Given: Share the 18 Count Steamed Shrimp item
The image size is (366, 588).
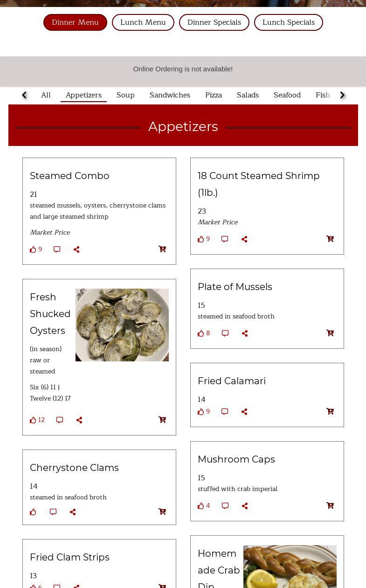Looking at the screenshot, I should (x=244, y=239).
